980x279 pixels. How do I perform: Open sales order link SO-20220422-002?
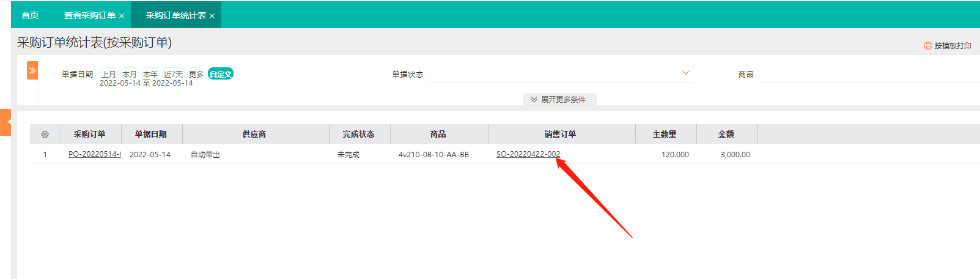pyautogui.click(x=528, y=154)
